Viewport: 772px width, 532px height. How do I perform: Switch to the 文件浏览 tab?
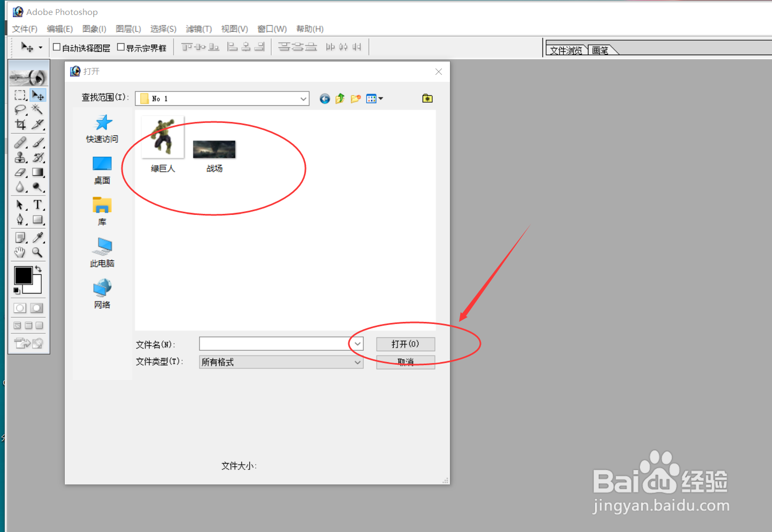click(x=566, y=50)
